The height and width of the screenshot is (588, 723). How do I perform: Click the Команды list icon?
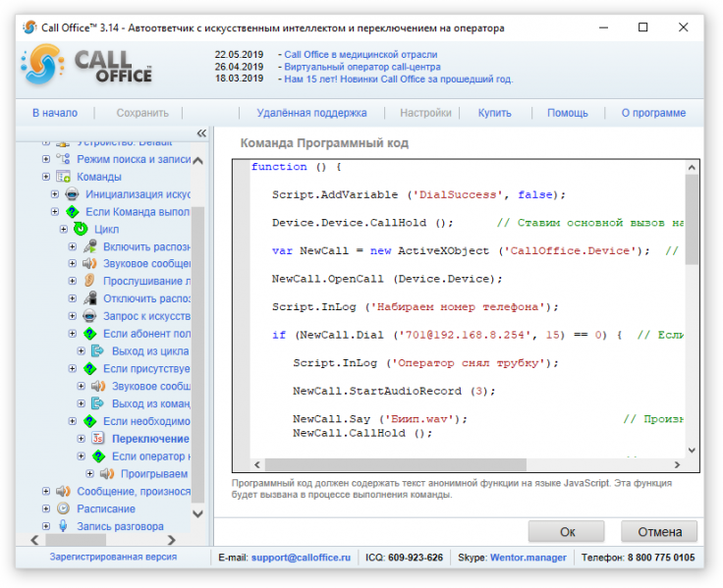(x=63, y=177)
